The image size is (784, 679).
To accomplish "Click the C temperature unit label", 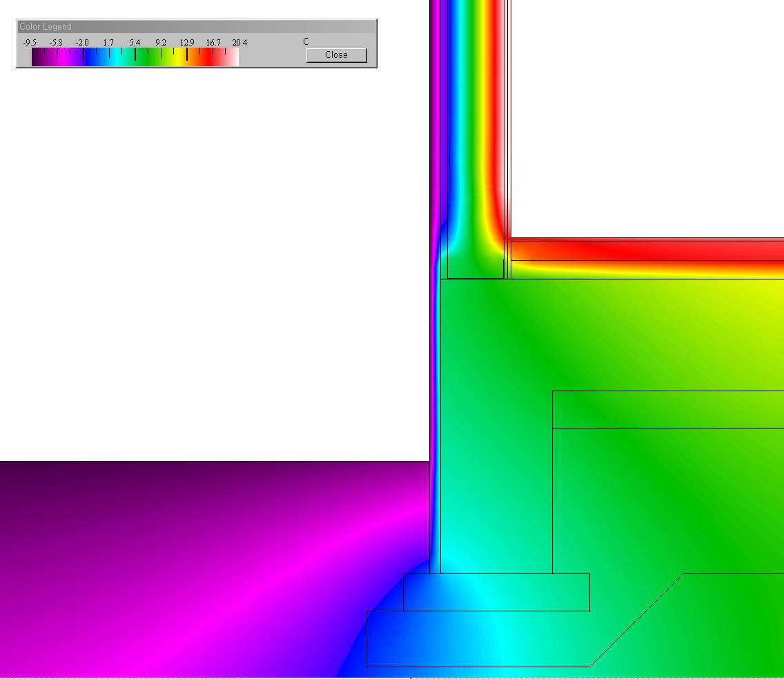I will pyautogui.click(x=306, y=42).
